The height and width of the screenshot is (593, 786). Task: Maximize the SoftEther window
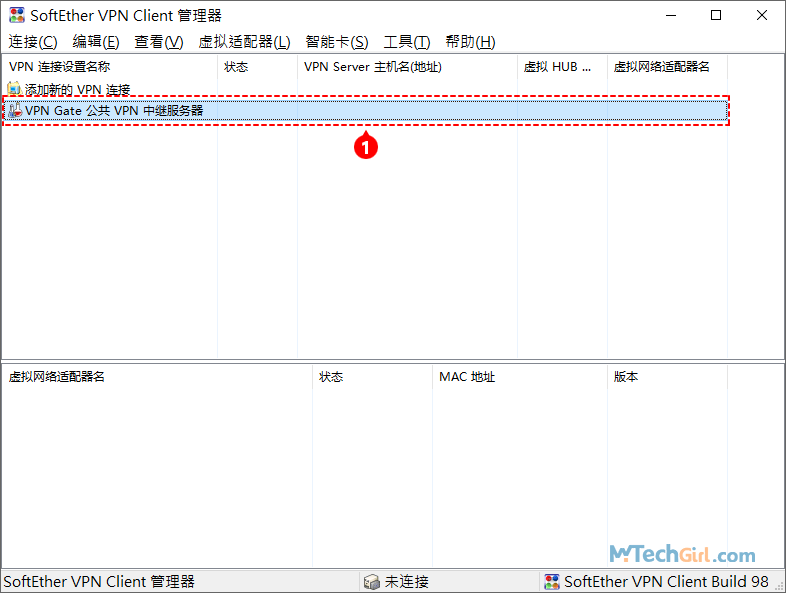(x=716, y=16)
